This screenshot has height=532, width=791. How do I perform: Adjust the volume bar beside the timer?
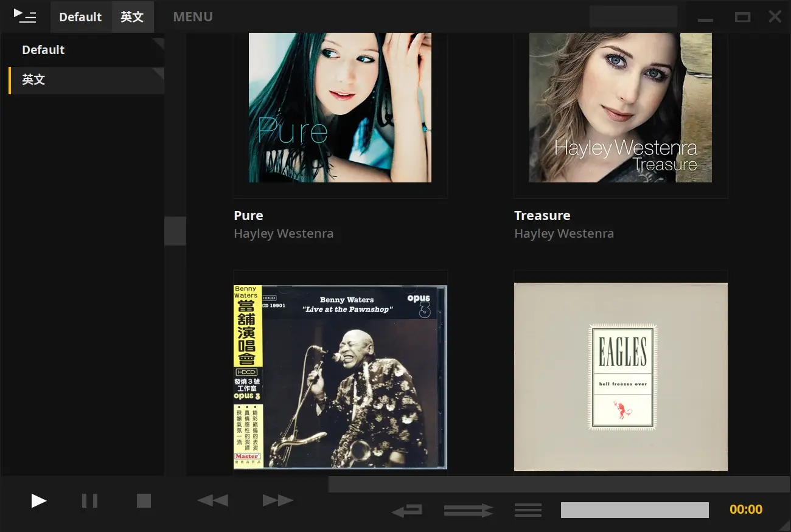[x=635, y=510]
